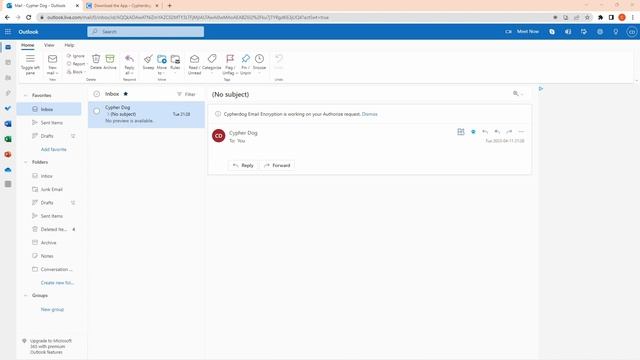Open Calendar from left app rail
The image size is (640, 360).
(8, 62)
